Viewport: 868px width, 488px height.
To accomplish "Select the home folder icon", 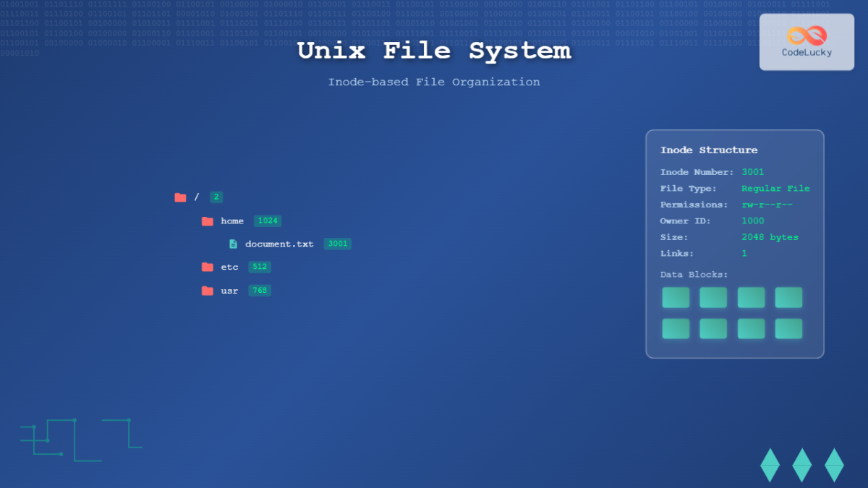I will 208,221.
